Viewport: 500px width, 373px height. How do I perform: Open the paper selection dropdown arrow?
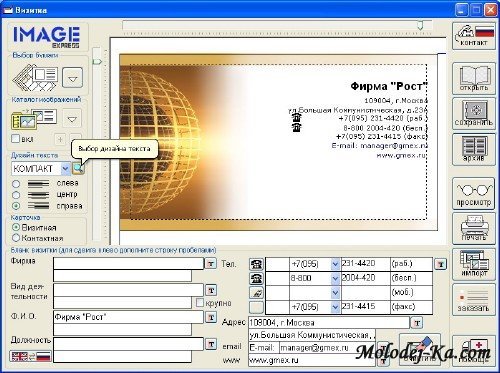click(73, 78)
